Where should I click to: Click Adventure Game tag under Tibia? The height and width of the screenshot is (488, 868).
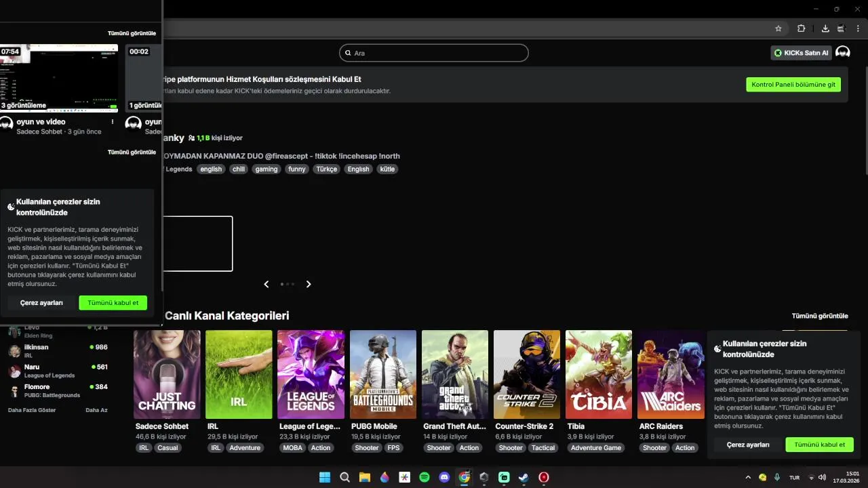pyautogui.click(x=596, y=448)
